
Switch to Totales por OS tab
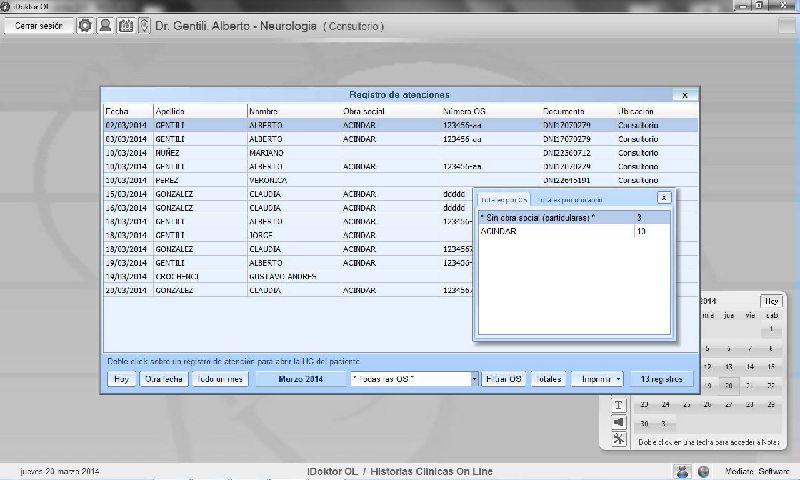503,200
